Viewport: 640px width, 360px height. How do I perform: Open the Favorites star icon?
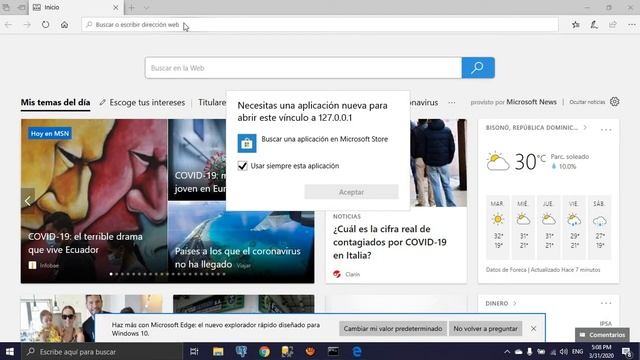pos(576,25)
